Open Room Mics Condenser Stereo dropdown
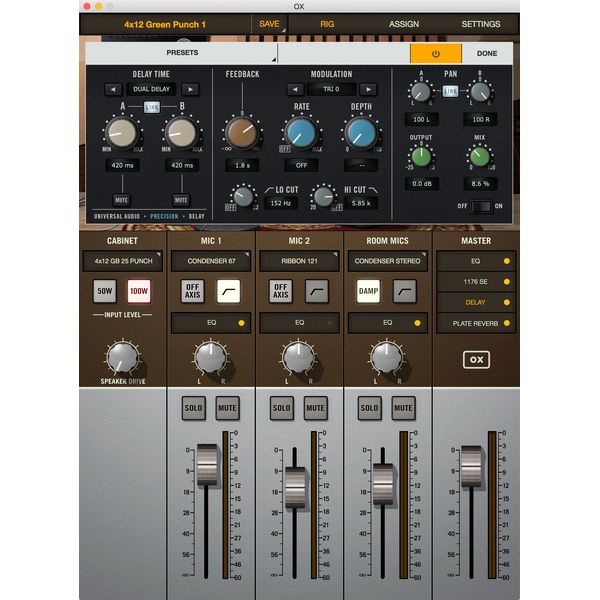Image resolution: width=600 pixels, height=600 pixels. [x=387, y=261]
